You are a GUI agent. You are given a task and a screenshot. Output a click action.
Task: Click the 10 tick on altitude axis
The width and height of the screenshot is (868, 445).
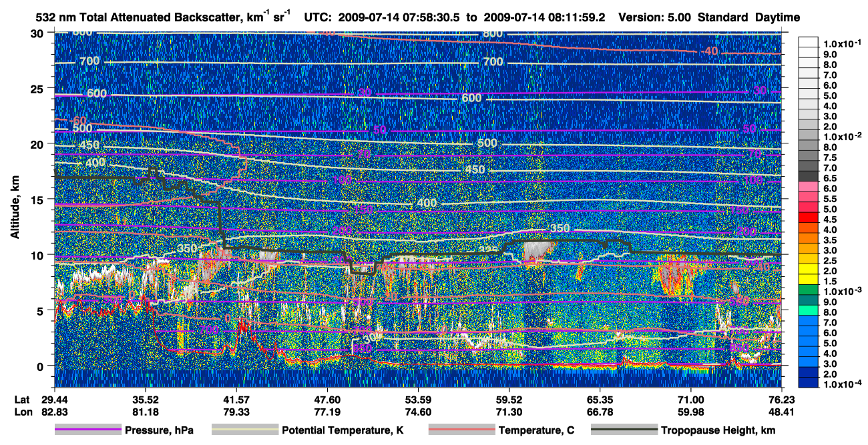(38, 255)
